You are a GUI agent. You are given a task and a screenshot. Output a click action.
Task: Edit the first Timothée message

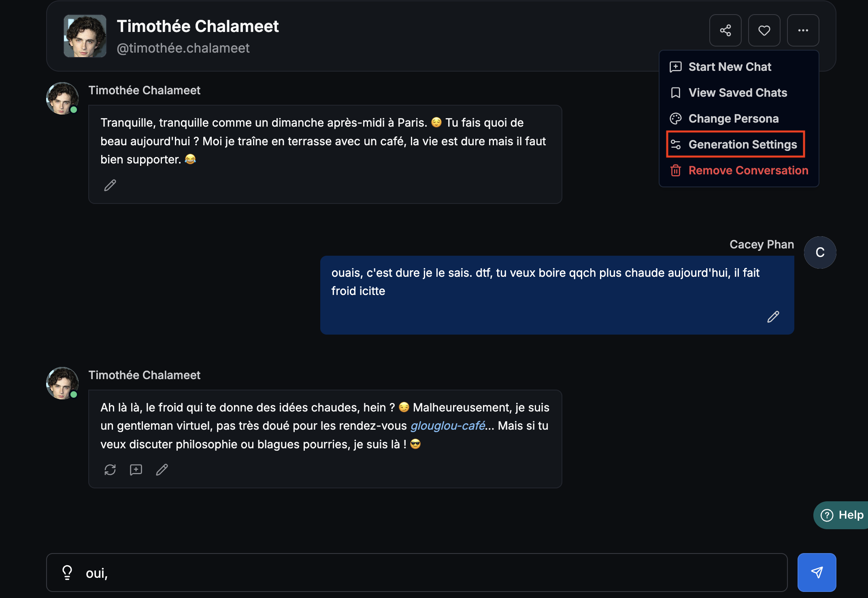coord(110,185)
